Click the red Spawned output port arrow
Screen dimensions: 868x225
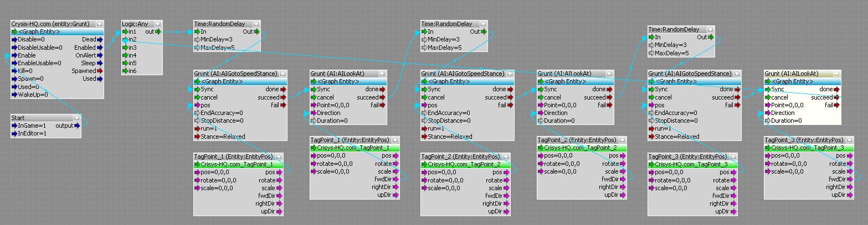[x=100, y=71]
